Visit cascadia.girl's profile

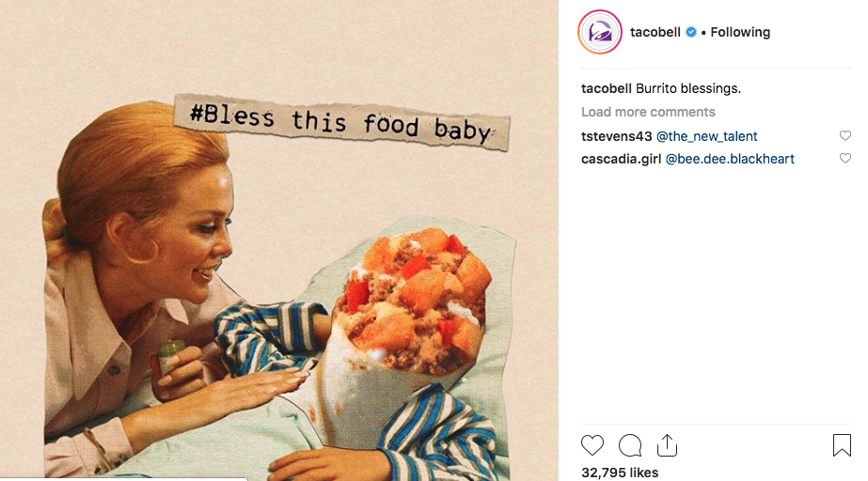[x=621, y=159]
